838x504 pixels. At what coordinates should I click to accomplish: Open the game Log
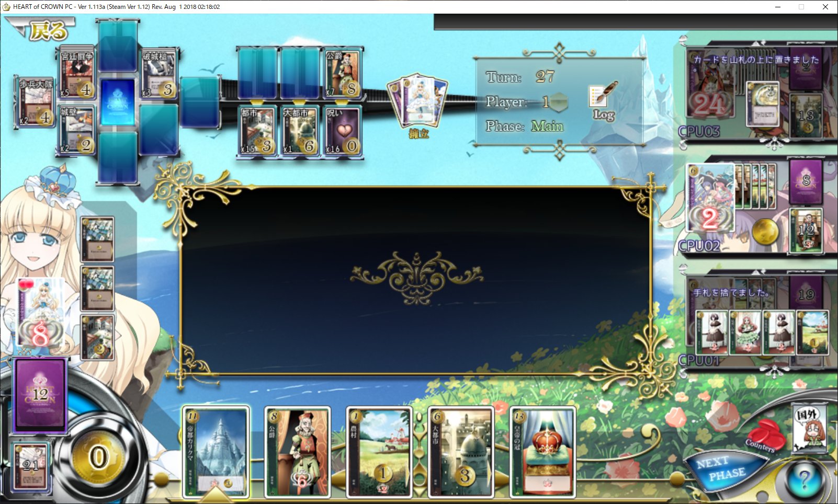(x=604, y=102)
